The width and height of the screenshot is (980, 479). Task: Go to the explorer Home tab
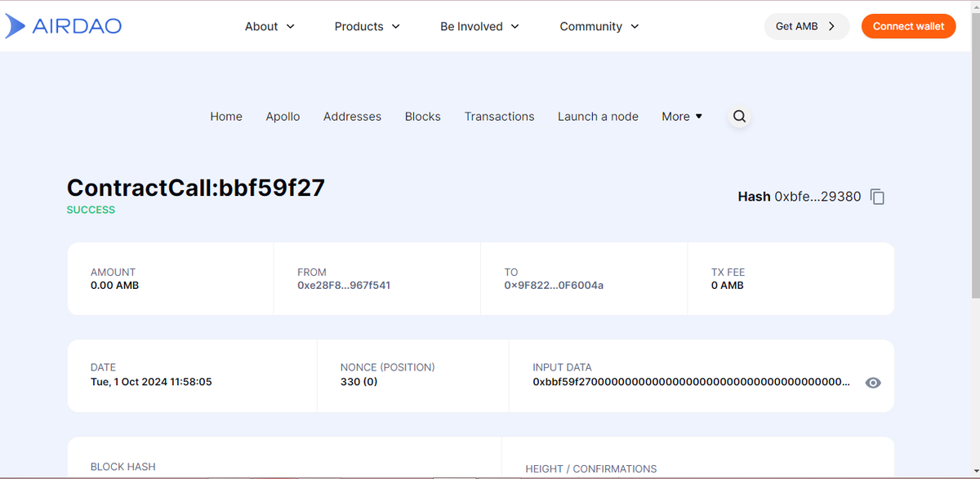pos(226,117)
